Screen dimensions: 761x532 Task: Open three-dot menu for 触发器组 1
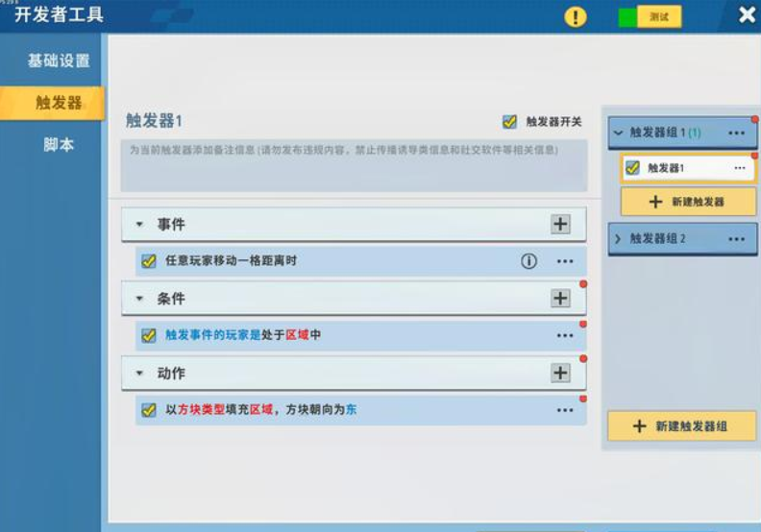click(736, 133)
